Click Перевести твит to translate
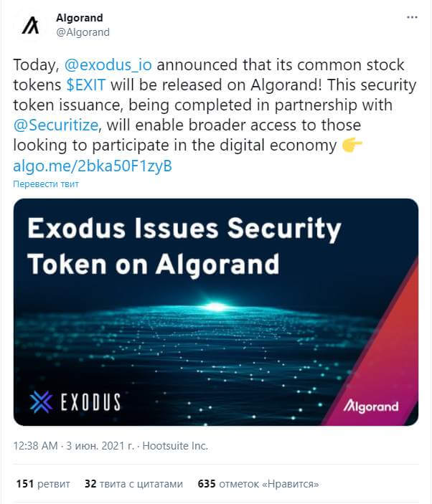432x504 pixels. point(46,184)
